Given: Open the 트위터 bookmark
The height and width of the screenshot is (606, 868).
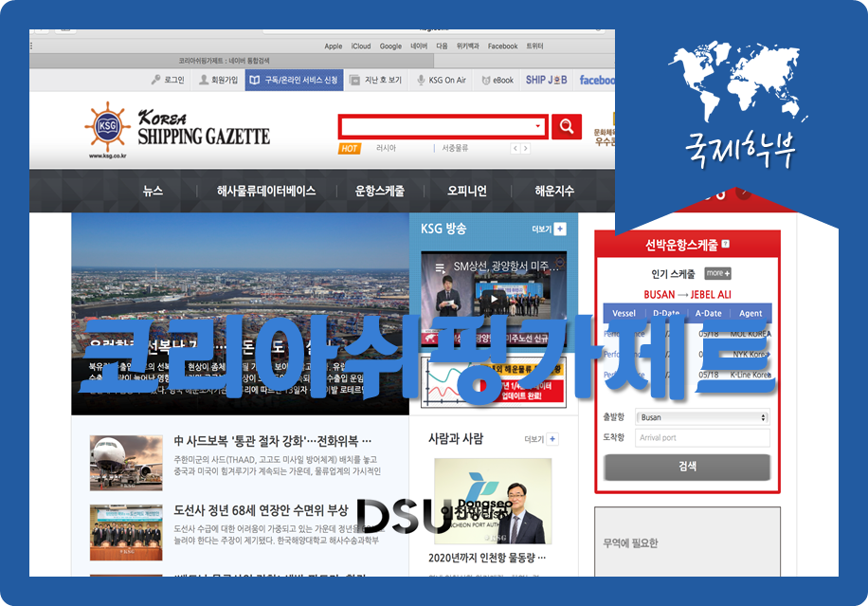Looking at the screenshot, I should click(534, 46).
